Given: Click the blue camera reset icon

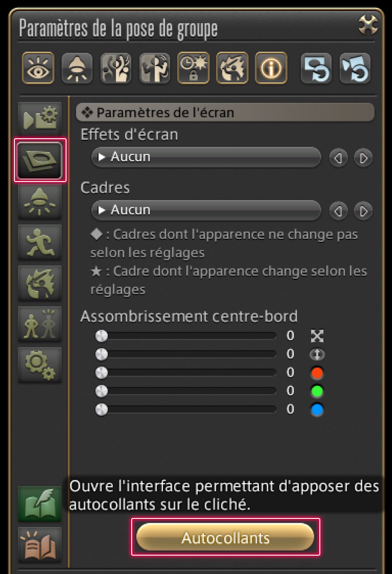Looking at the screenshot, I should tap(355, 69).
